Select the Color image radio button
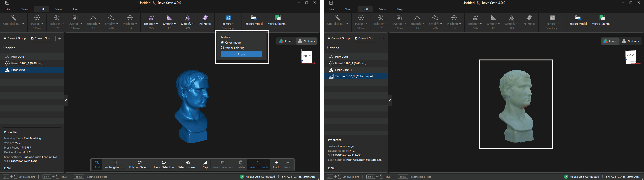This screenshot has height=180, width=644. (x=222, y=43)
